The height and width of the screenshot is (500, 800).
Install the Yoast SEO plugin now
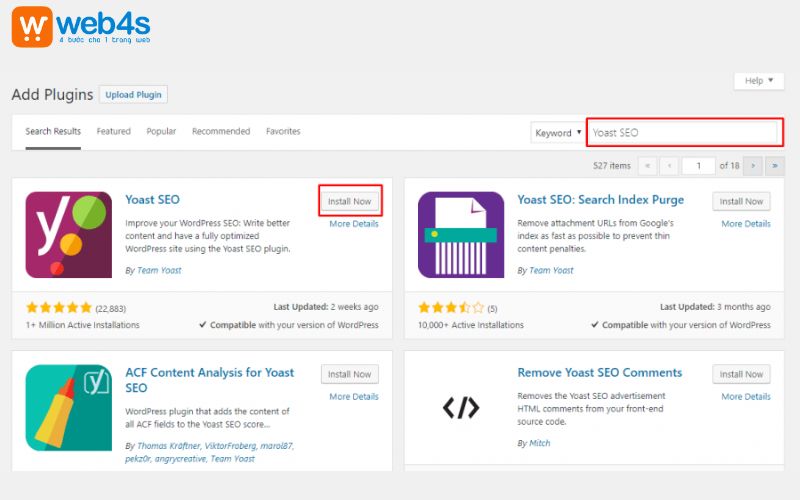[x=349, y=201]
